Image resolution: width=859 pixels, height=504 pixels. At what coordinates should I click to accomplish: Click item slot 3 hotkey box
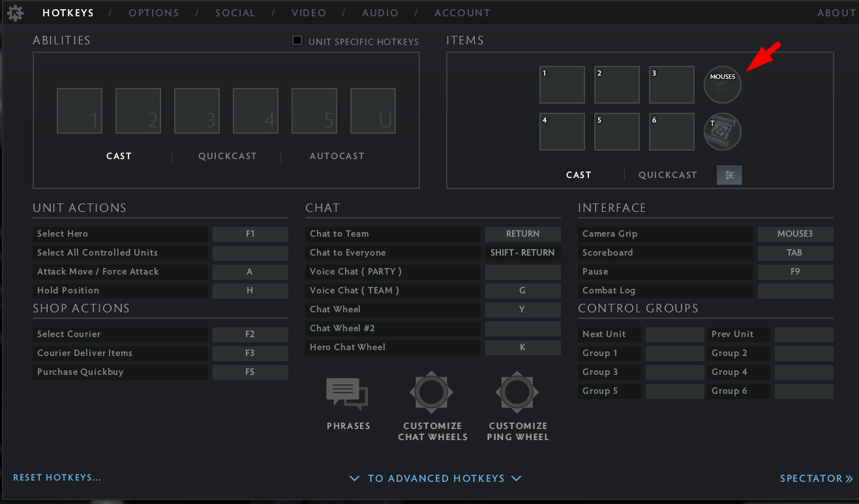(x=672, y=85)
